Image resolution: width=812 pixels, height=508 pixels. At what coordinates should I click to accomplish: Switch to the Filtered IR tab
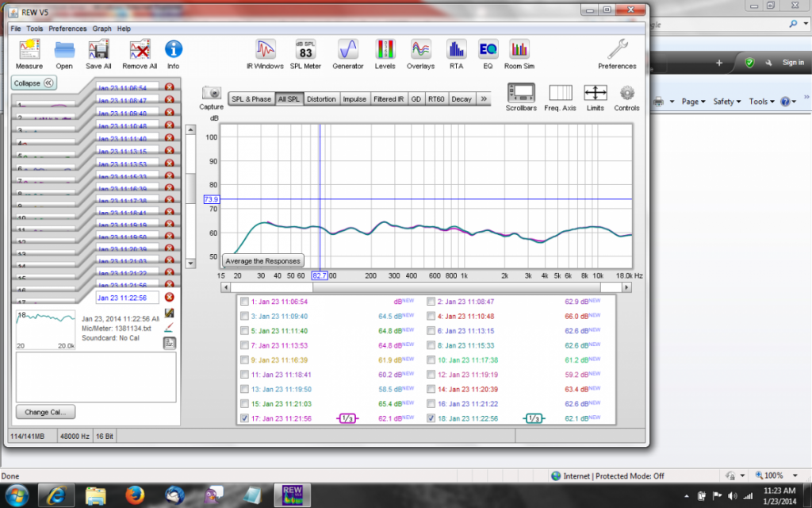click(x=389, y=99)
